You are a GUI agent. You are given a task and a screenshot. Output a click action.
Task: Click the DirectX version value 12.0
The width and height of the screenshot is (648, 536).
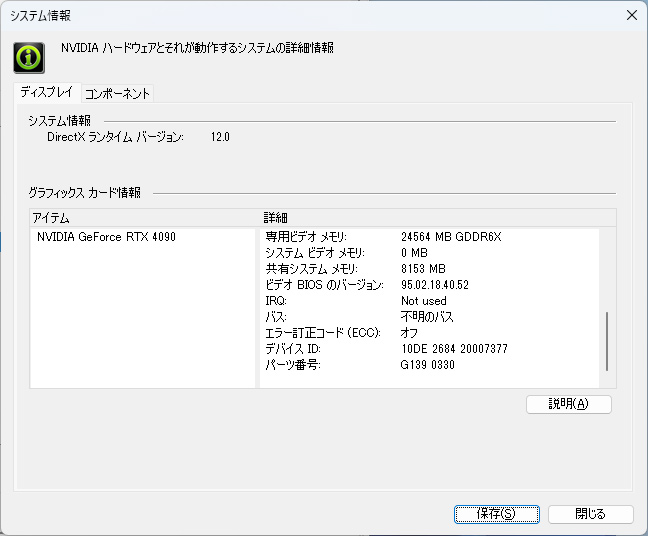click(220, 137)
